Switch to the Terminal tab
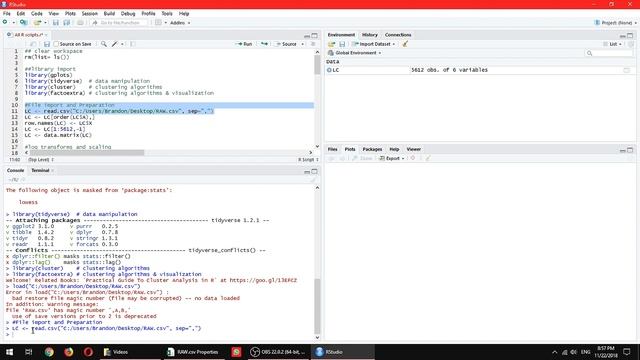The height and width of the screenshot is (360, 640). click(40, 170)
